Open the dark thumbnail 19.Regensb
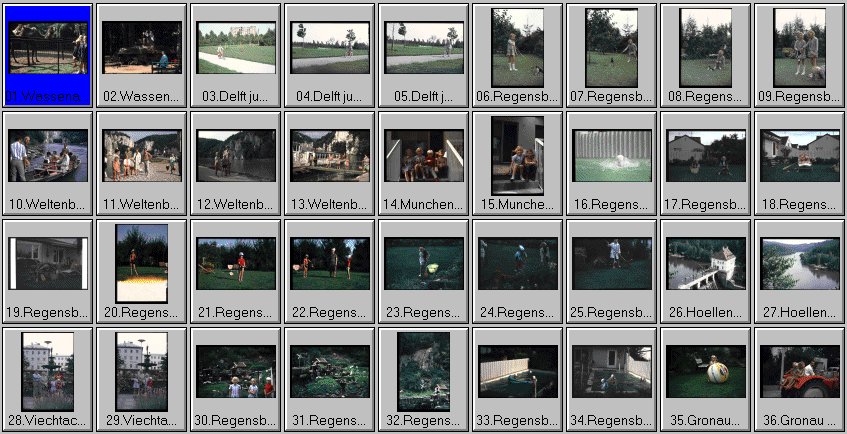Image resolution: width=847 pixels, height=434 pixels. click(x=48, y=264)
